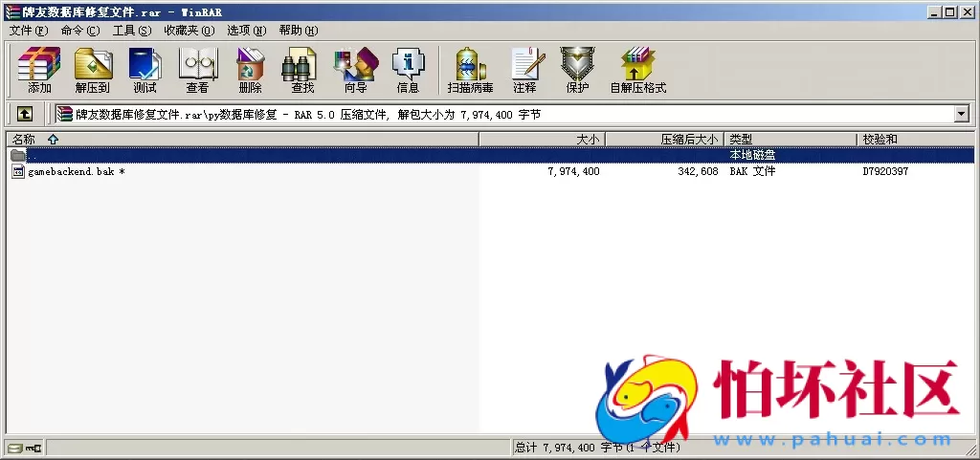Sort by the 类型 column header

(791, 140)
